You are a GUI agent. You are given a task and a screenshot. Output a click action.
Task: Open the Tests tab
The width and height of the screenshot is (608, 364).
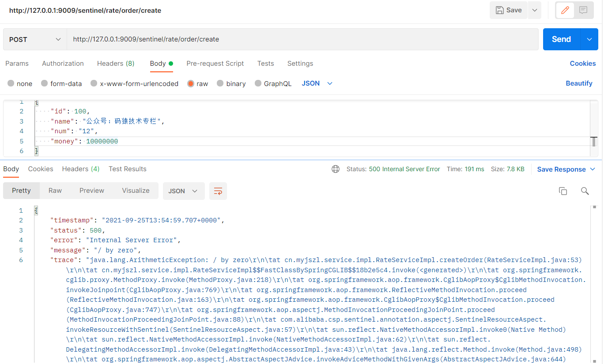265,64
